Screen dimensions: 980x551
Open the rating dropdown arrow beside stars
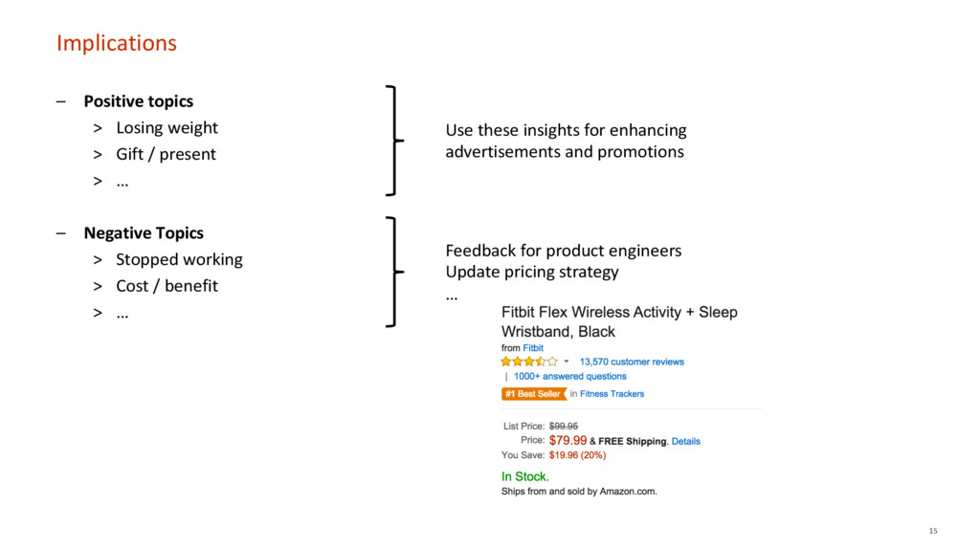click(x=567, y=361)
